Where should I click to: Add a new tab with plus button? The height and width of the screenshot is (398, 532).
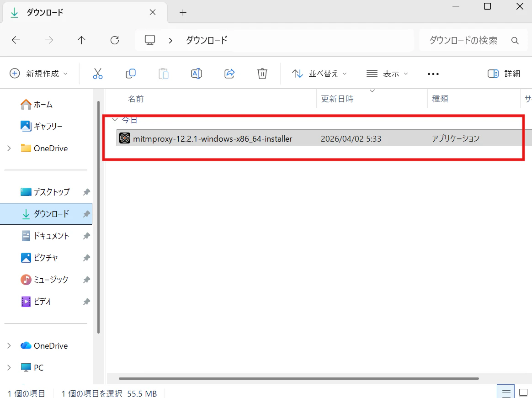183,12
